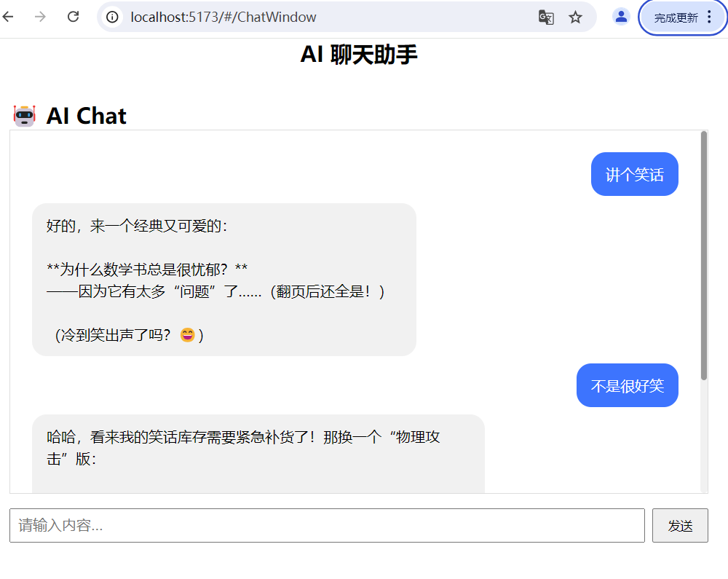Viewport: 728px width, 579px height.
Task: Click the AI Chat heading text
Action: click(x=87, y=116)
